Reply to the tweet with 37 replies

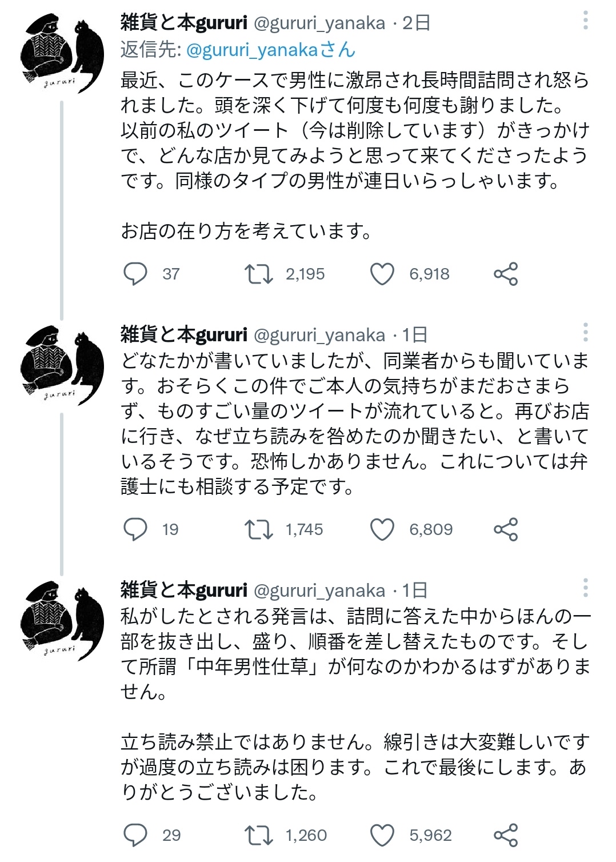pyautogui.click(x=135, y=274)
